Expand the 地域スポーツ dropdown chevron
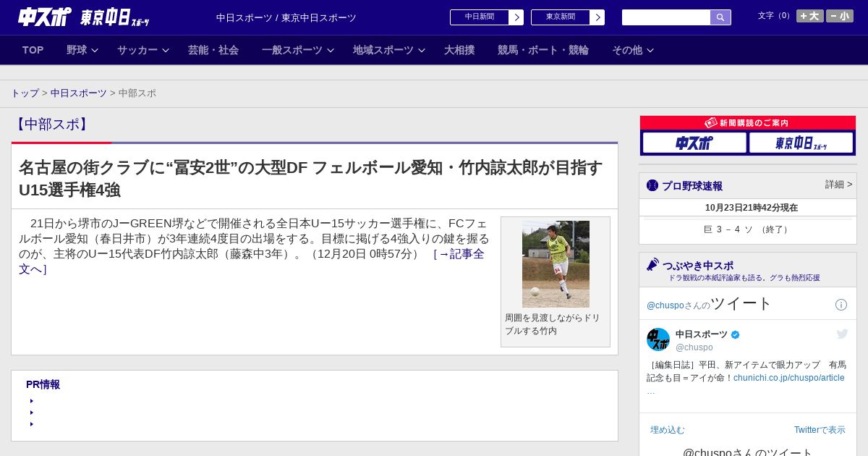 coord(422,50)
